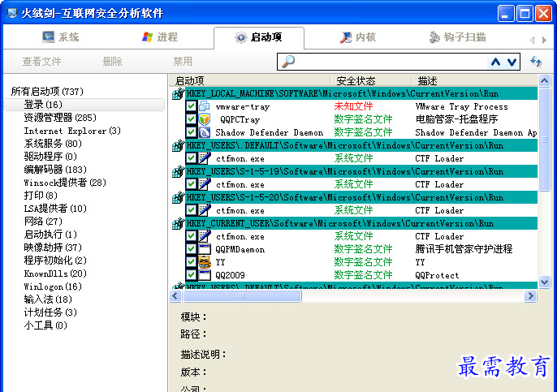The width and height of the screenshot is (557, 392).
Task: Click the refresh arrows icon
Action: (x=536, y=62)
